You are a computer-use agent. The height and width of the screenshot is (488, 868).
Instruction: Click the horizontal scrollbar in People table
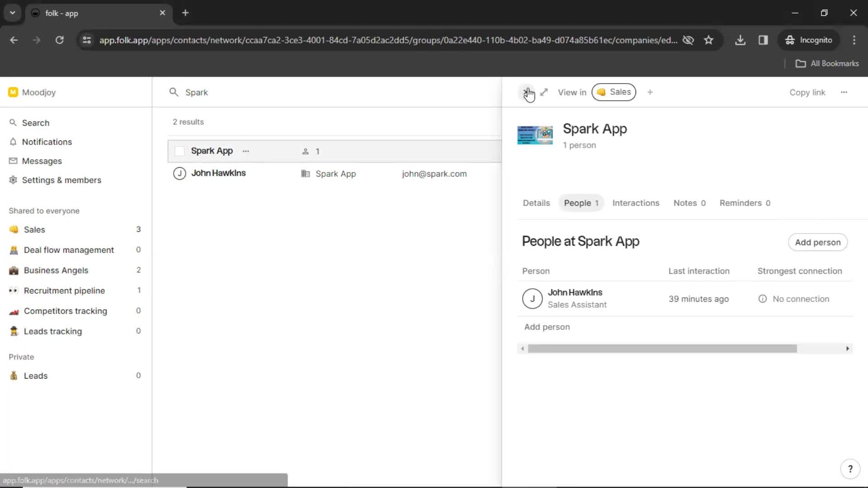pos(662,348)
